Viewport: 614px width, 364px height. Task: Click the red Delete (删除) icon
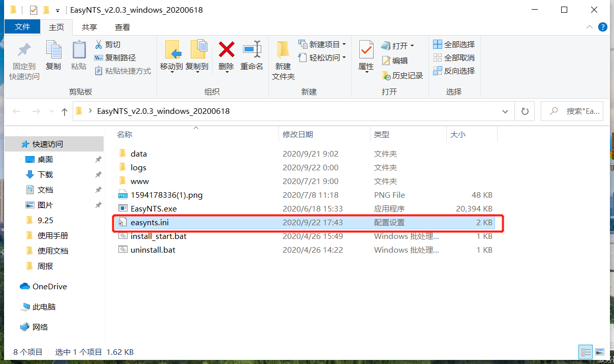click(x=226, y=49)
